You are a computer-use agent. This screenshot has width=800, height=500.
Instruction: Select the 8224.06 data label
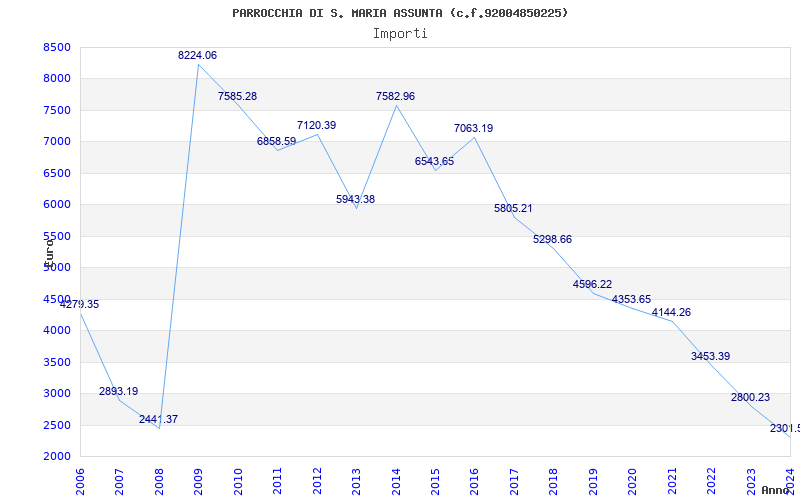(x=197, y=56)
